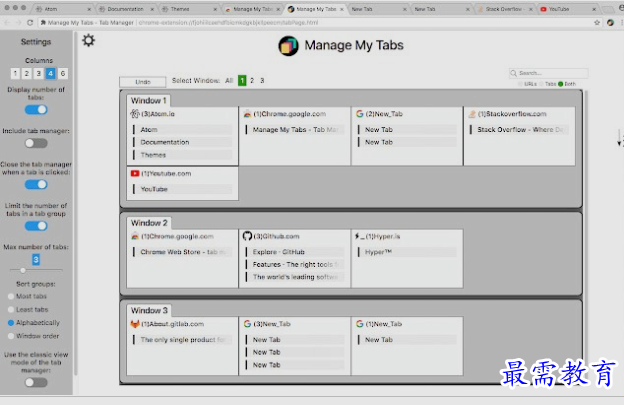Click the Undo button
This screenshot has height=405, width=624.
143,82
